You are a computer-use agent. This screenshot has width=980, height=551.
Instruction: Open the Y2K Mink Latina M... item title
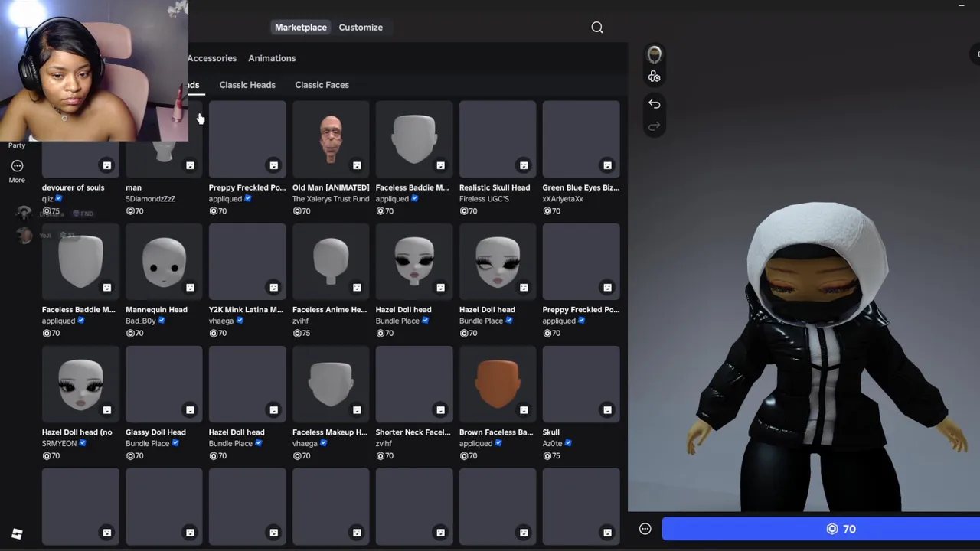click(x=246, y=310)
